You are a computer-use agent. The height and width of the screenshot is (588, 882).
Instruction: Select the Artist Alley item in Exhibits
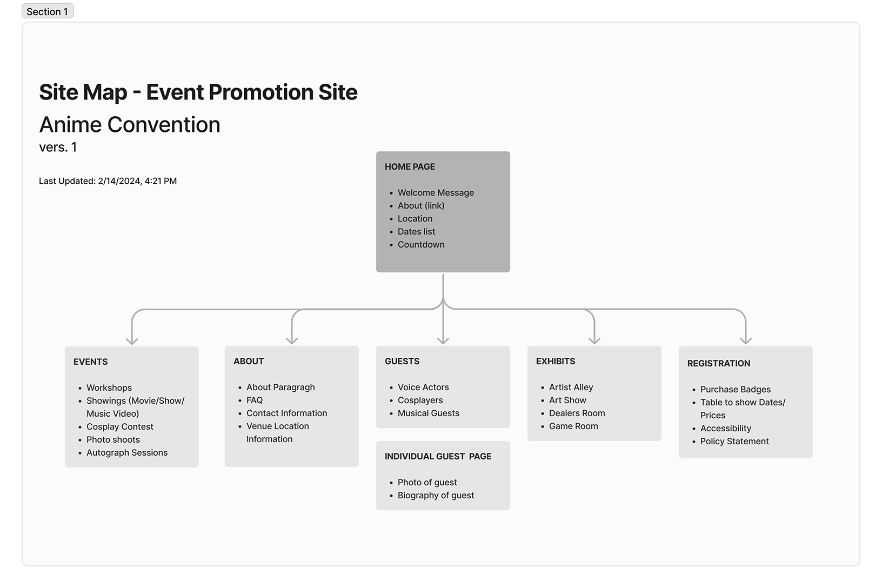(x=571, y=387)
